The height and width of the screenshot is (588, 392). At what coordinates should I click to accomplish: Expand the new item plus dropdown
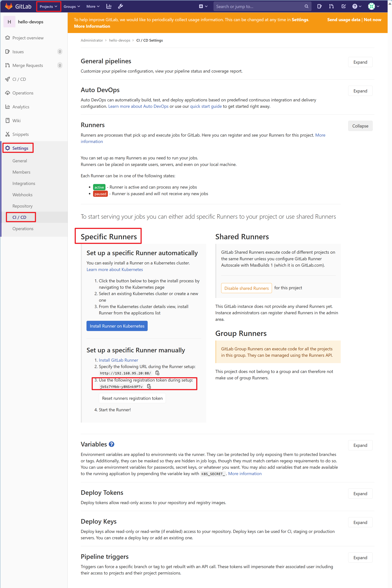203,6
